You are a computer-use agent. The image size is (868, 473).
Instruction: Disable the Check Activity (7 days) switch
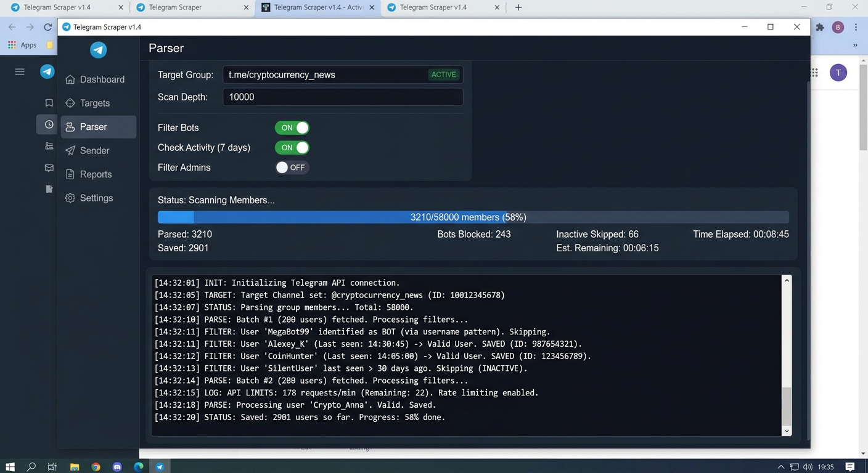pos(292,148)
